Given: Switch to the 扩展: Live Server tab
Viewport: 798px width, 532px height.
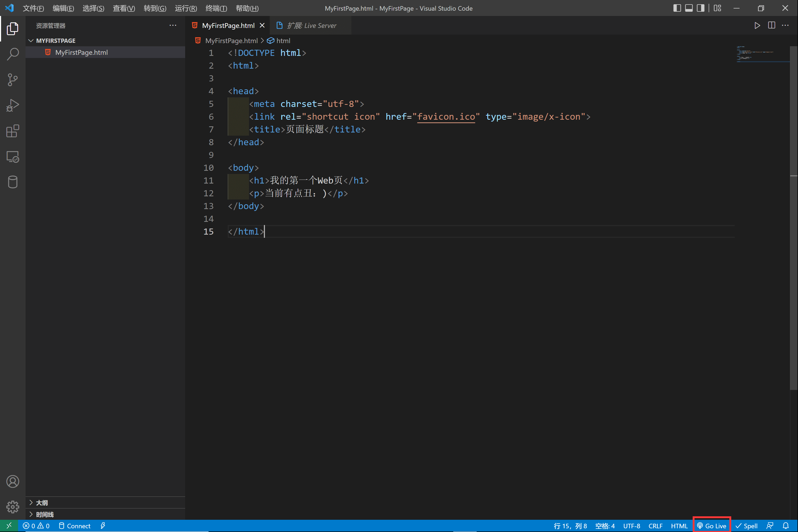Looking at the screenshot, I should [x=311, y=26].
